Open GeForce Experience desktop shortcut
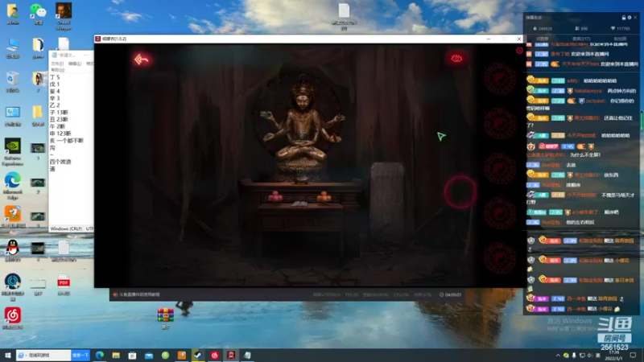This screenshot has height=362, width=644. pyautogui.click(x=13, y=152)
